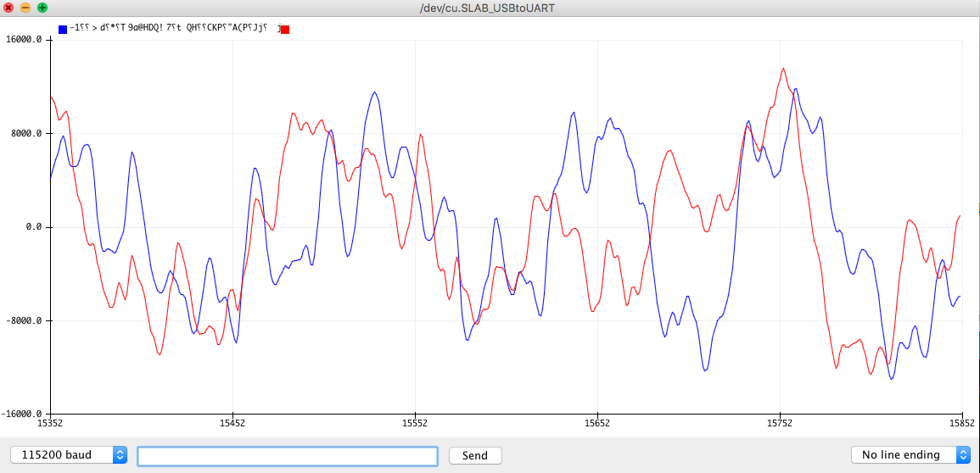
Task: Minimize the plotter with the yellow button
Action: [25, 8]
